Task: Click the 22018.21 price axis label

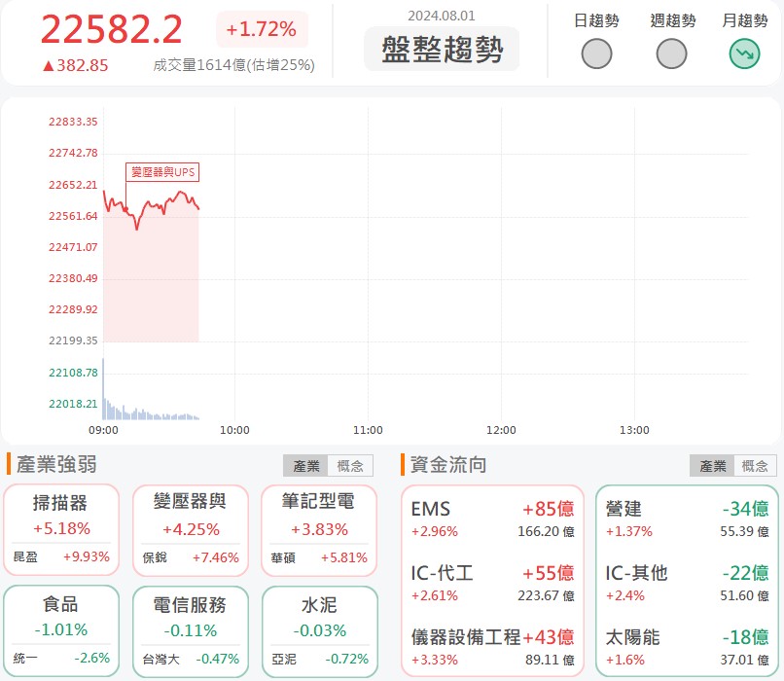Action: (73, 404)
